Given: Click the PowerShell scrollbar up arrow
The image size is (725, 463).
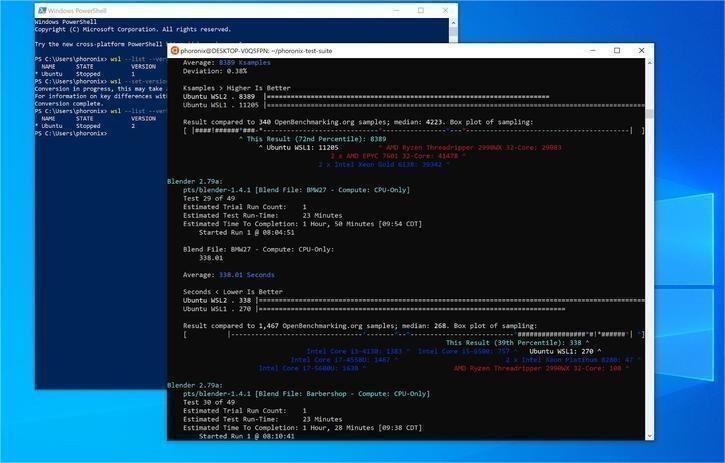Looking at the screenshot, I should click(x=454, y=22).
